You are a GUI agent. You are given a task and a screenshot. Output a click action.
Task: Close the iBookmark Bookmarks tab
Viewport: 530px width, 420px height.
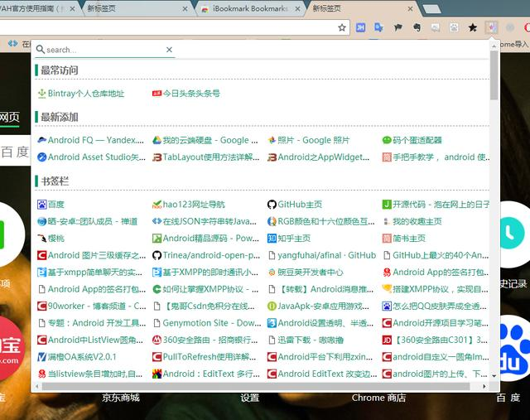(x=297, y=9)
